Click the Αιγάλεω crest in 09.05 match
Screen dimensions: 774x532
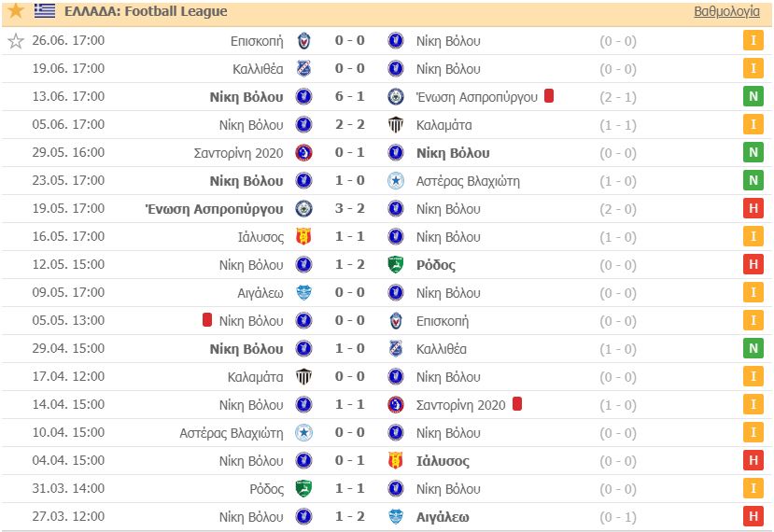pyautogui.click(x=303, y=293)
